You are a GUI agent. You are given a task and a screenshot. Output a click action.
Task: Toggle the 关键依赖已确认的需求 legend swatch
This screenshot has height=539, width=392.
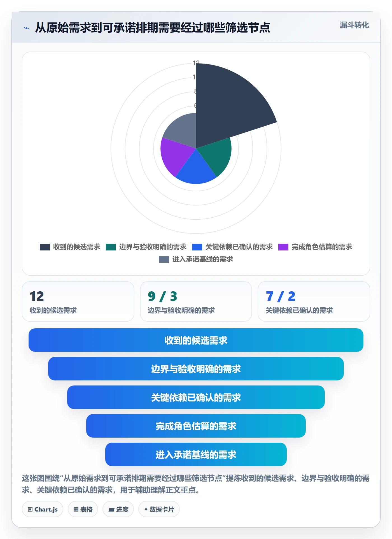(197, 247)
